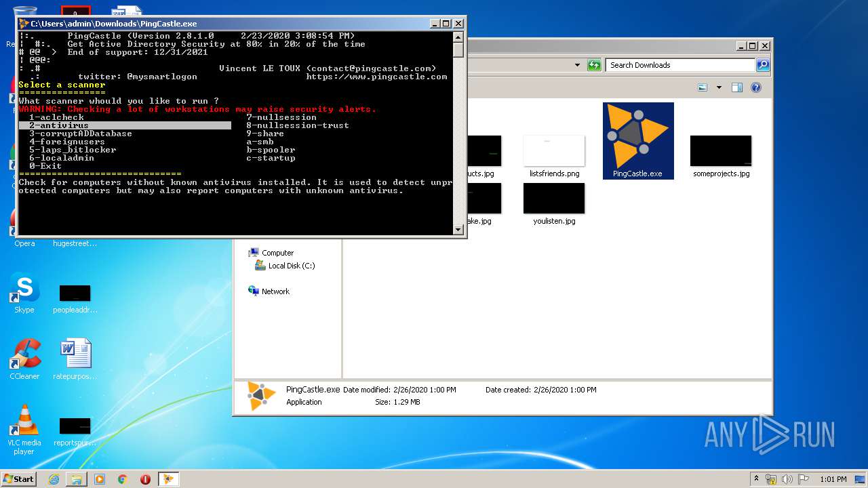Image resolution: width=868 pixels, height=488 pixels.
Task: Open Windows Explorer taskbar button
Action: (x=77, y=479)
